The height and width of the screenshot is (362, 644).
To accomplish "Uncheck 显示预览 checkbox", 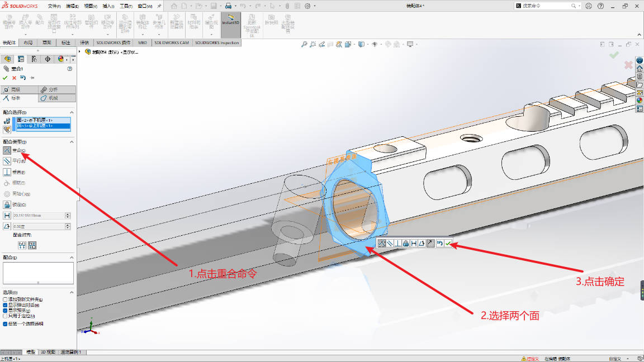I will pyautogui.click(x=5, y=311).
